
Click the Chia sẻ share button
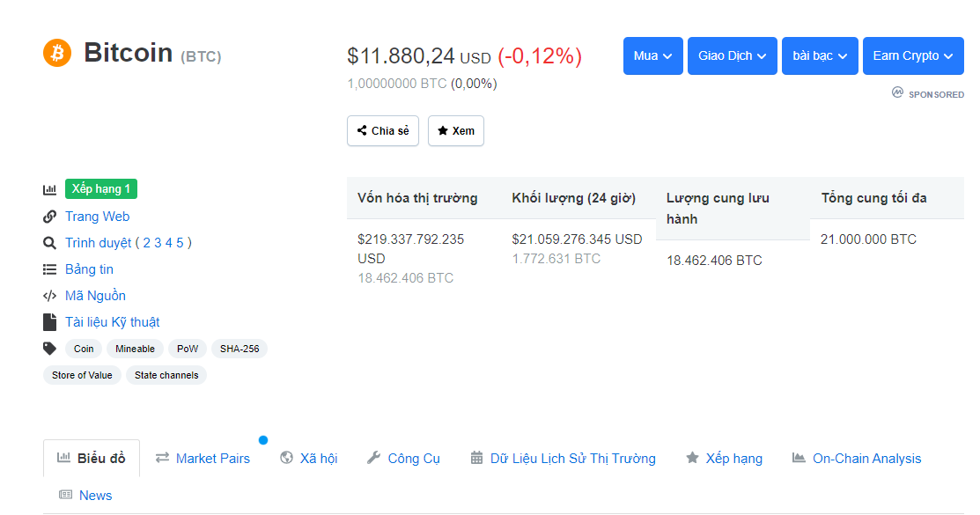[x=383, y=130]
